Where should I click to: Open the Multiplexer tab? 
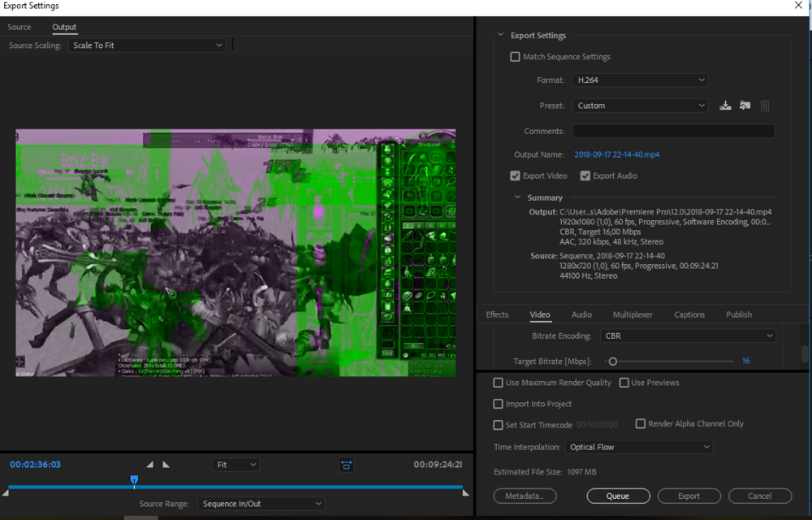[x=633, y=315]
